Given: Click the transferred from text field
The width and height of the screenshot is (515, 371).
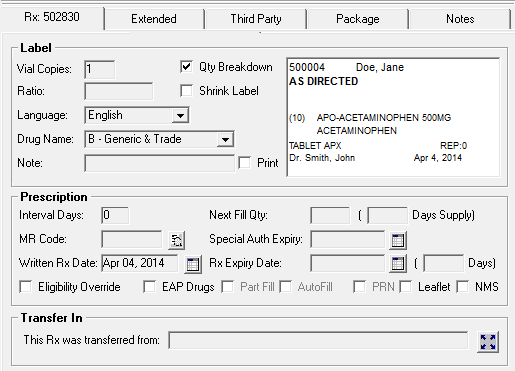Looking at the screenshot, I should tap(318, 340).
